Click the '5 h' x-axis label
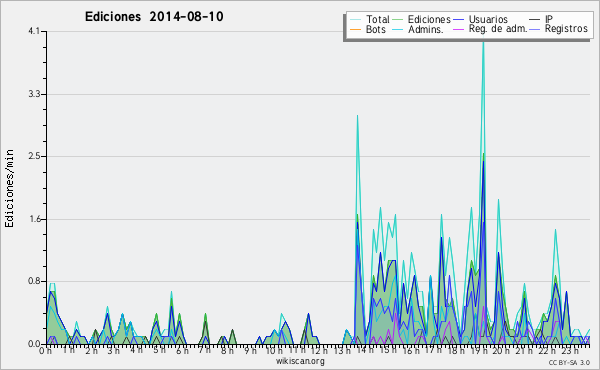Image resolution: width=600 pixels, height=370 pixels. [159, 351]
